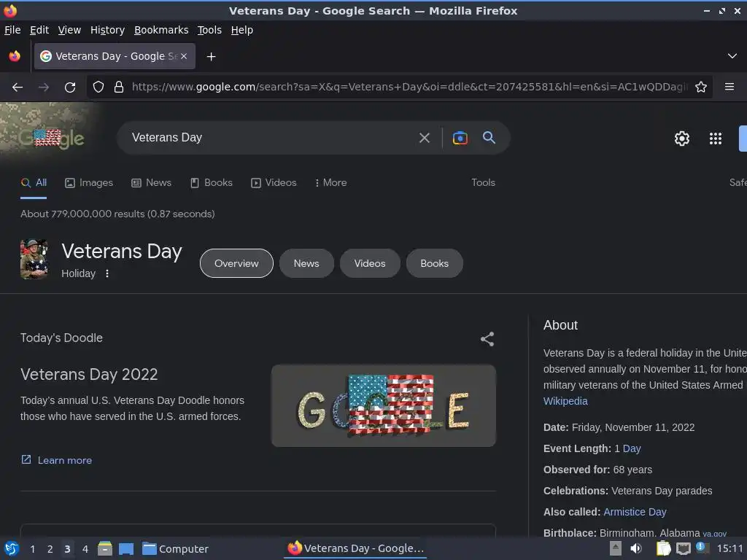Switch to workspace 4
This screenshot has height=560, width=747.
point(85,549)
